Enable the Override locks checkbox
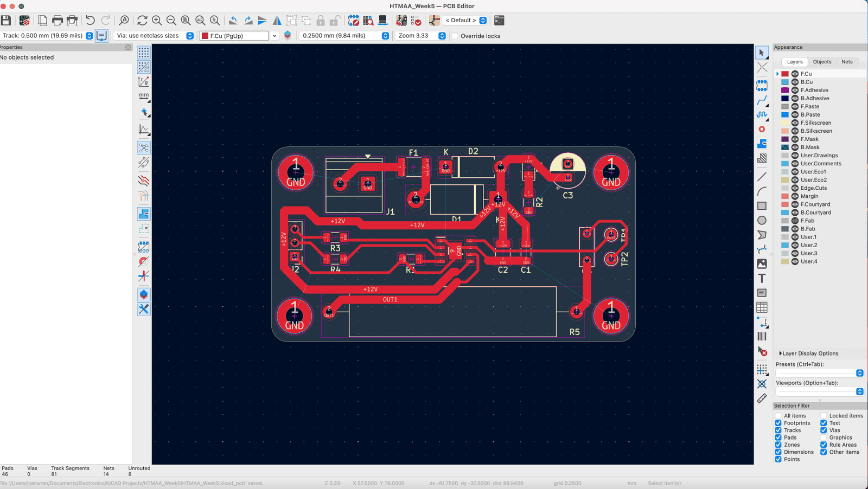This screenshot has width=868, height=489. click(455, 36)
